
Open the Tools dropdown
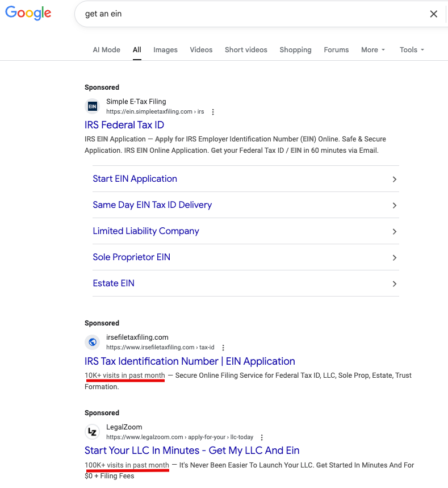[412, 50]
